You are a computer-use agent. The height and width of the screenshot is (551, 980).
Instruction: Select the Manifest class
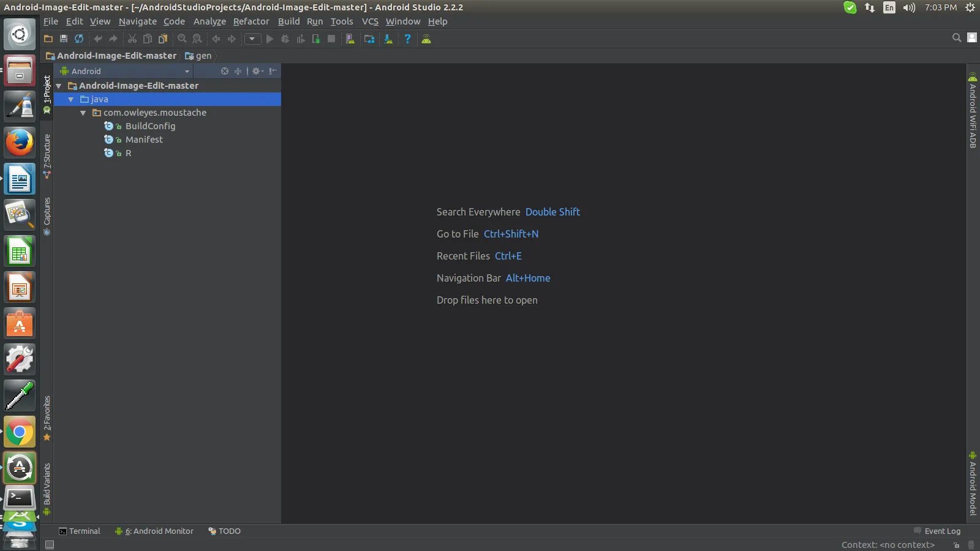tap(144, 140)
